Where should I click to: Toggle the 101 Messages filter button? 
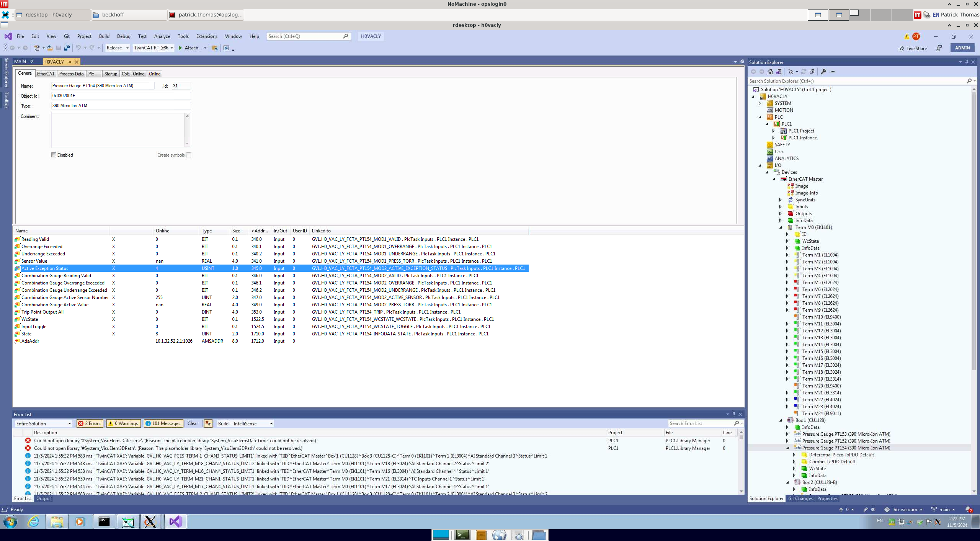coord(163,423)
